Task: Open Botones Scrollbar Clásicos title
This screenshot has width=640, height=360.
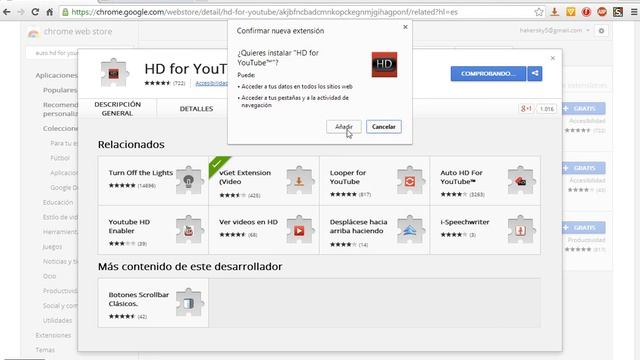Action: click(139, 299)
